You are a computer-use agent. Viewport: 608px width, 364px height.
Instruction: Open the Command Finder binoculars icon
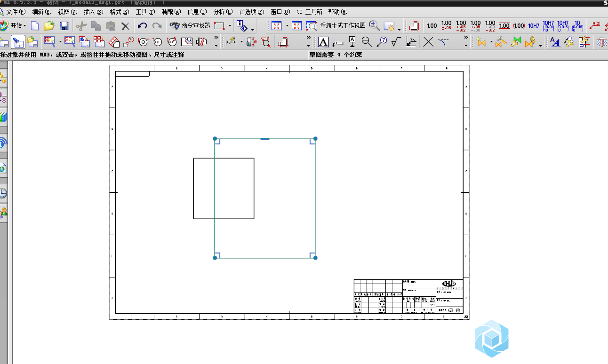175,26
